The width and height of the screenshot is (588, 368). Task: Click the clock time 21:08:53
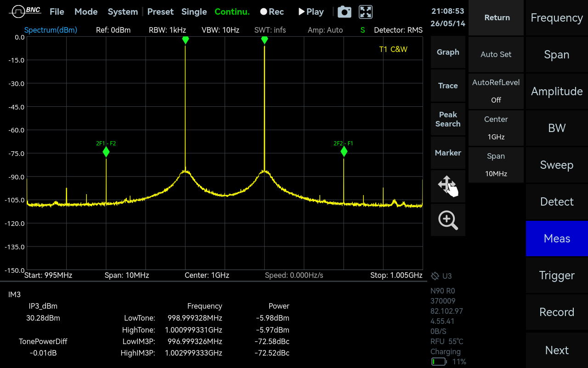click(447, 11)
